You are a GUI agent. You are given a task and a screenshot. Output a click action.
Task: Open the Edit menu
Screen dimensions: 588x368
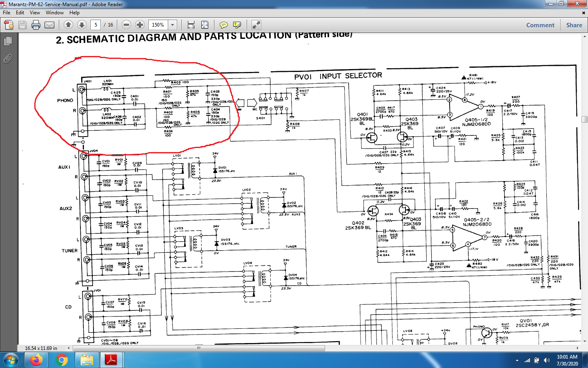pyautogui.click(x=20, y=13)
